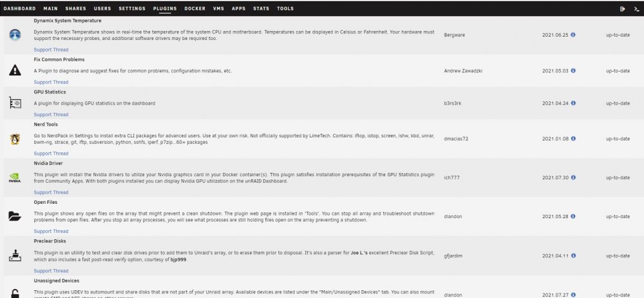Click author name 'ich777'
This screenshot has width=644, height=298.
[452, 178]
